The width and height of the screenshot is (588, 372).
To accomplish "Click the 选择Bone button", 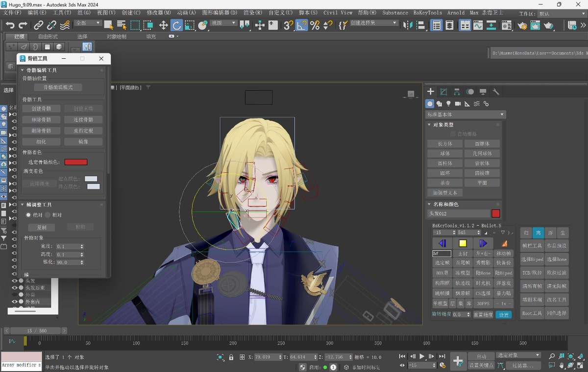I will point(557,259).
